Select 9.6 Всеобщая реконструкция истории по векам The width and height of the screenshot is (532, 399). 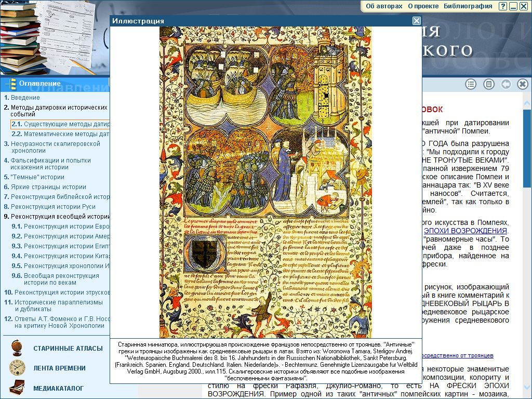(56, 279)
